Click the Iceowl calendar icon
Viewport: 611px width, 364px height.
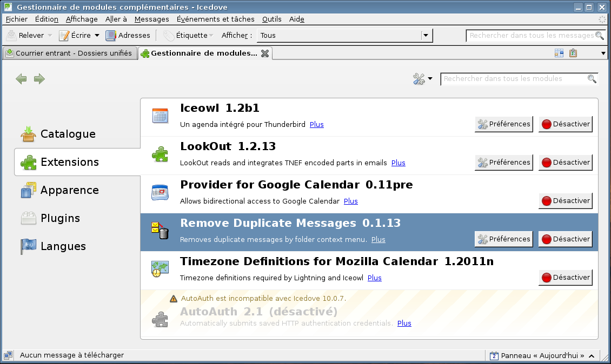pos(160,116)
